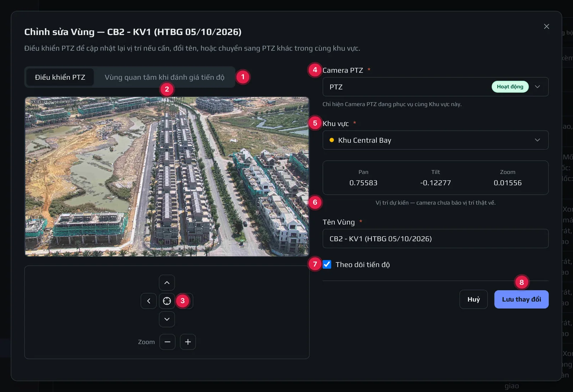This screenshot has height=392, width=573.
Task: Select the Zoom value 0.01556
Action: coord(507,183)
